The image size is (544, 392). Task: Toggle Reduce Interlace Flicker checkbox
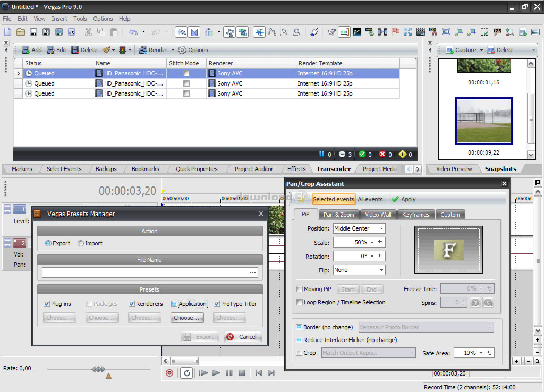pos(299,340)
